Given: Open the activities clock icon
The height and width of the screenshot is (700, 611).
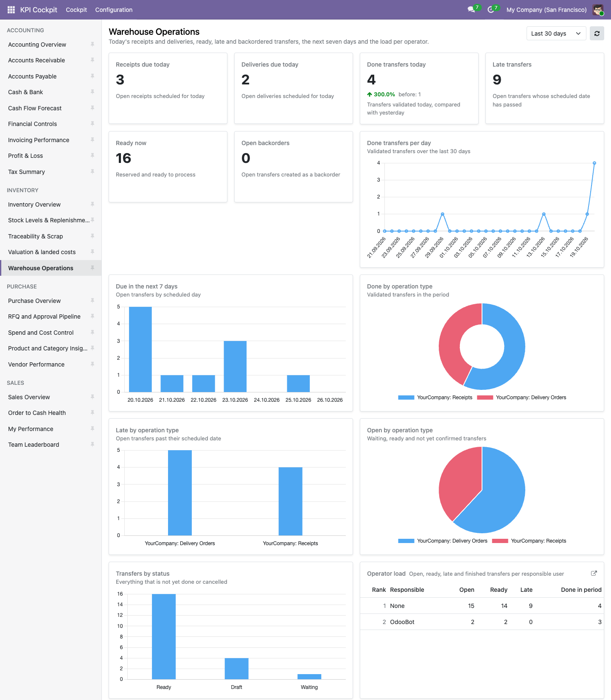Looking at the screenshot, I should coord(491,10).
